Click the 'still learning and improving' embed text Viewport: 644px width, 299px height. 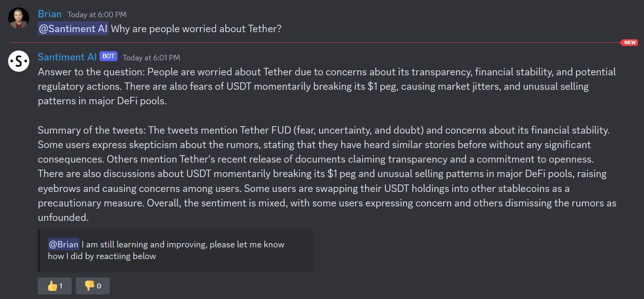166,250
